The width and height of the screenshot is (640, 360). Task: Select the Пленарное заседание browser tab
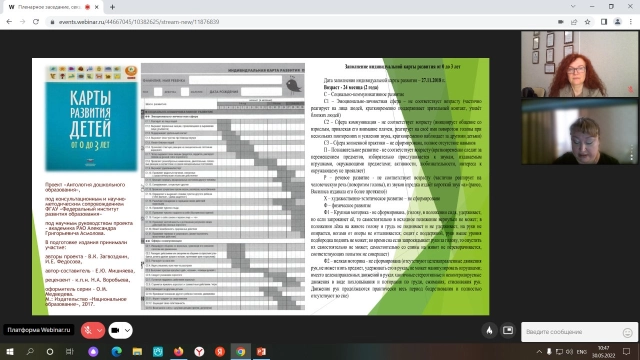(53, 7)
